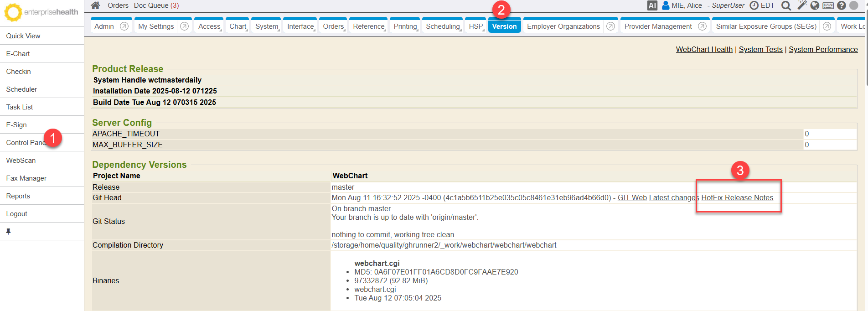The image size is (868, 311).
Task: Open the help question mark icon
Action: pyautogui.click(x=842, y=5)
